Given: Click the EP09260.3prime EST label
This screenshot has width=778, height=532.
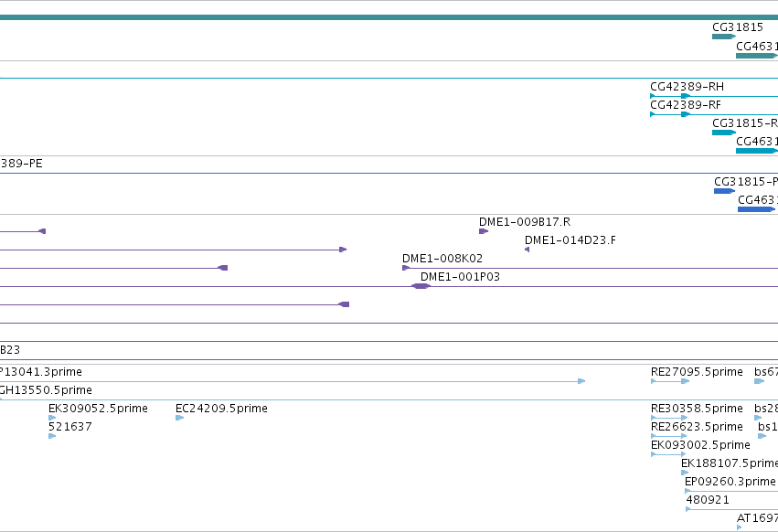Looking at the screenshot, I should 730,482.
